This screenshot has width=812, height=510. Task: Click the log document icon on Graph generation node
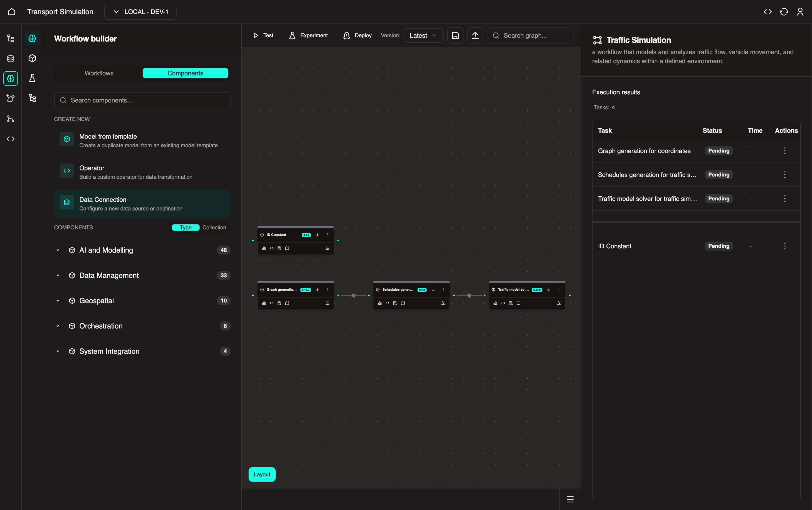[x=279, y=303]
